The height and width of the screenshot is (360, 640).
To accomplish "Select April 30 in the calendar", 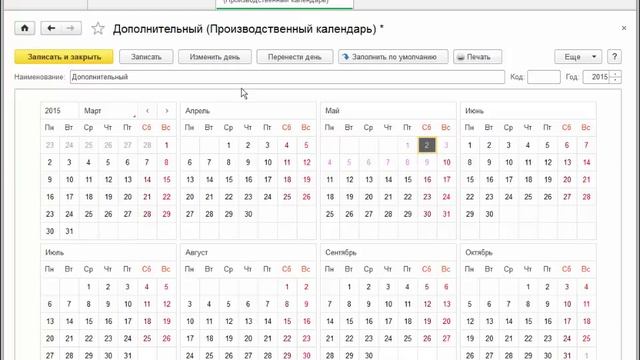I will click(248, 214).
